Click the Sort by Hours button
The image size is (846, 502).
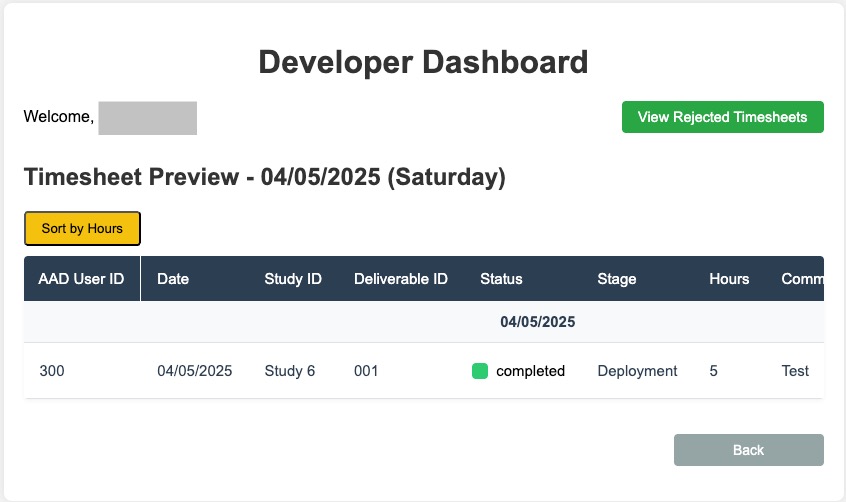tap(82, 228)
